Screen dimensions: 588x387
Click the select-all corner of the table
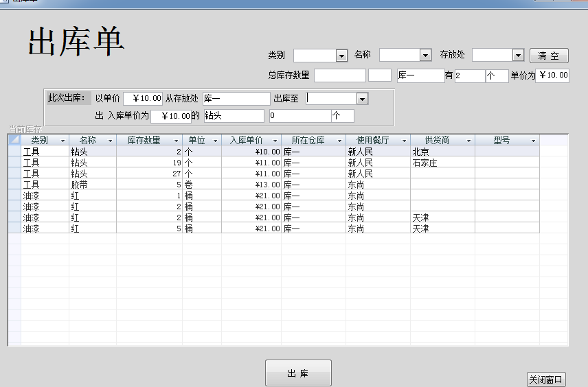[x=14, y=141]
